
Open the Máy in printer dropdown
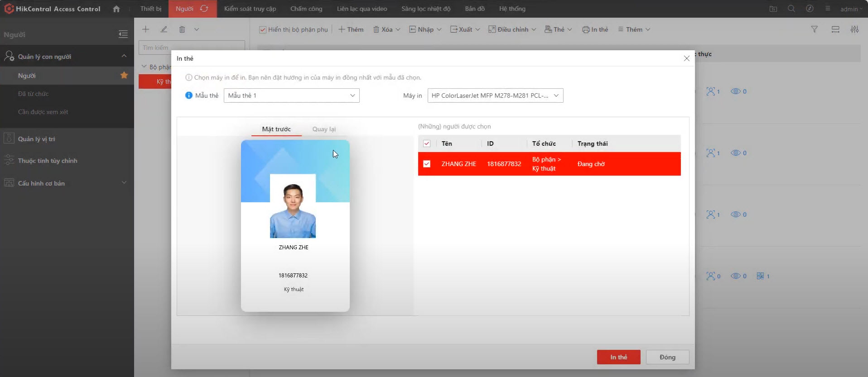pos(495,95)
